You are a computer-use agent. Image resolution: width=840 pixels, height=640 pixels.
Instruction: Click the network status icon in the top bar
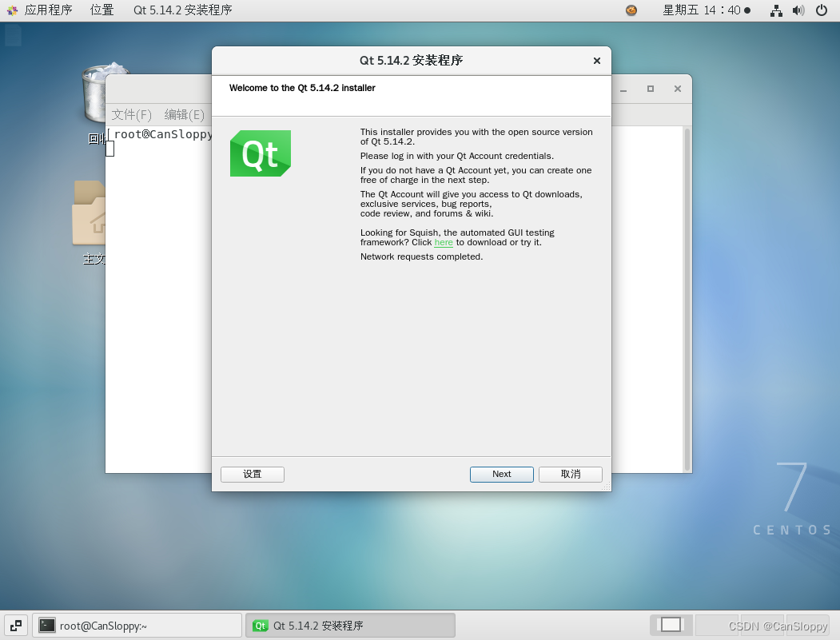[776, 10]
